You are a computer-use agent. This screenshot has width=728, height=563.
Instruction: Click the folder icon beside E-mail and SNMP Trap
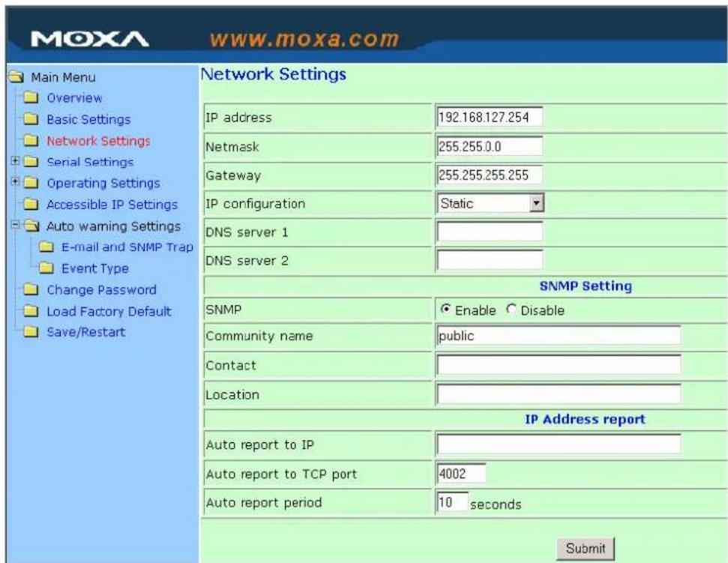click(46, 247)
